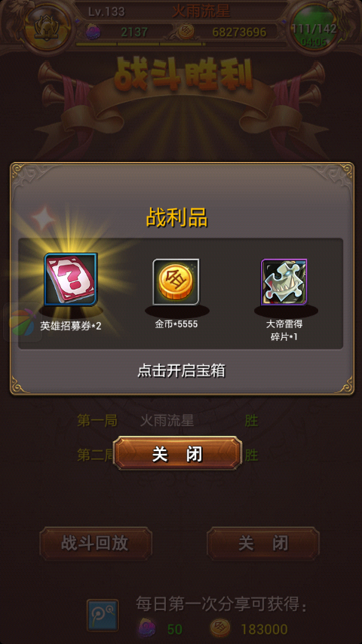
Task: Tap the gold currency icon in header
Action: click(x=186, y=32)
